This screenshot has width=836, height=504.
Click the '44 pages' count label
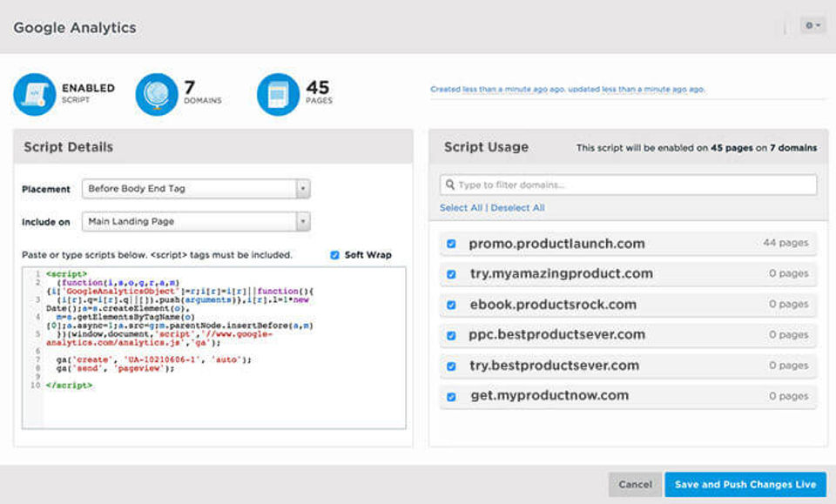(785, 243)
